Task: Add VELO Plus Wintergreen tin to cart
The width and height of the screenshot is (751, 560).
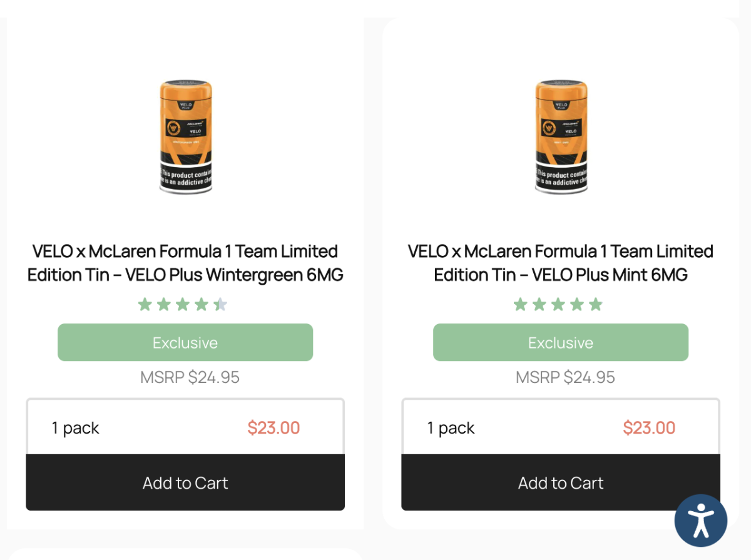Action: pos(185,482)
